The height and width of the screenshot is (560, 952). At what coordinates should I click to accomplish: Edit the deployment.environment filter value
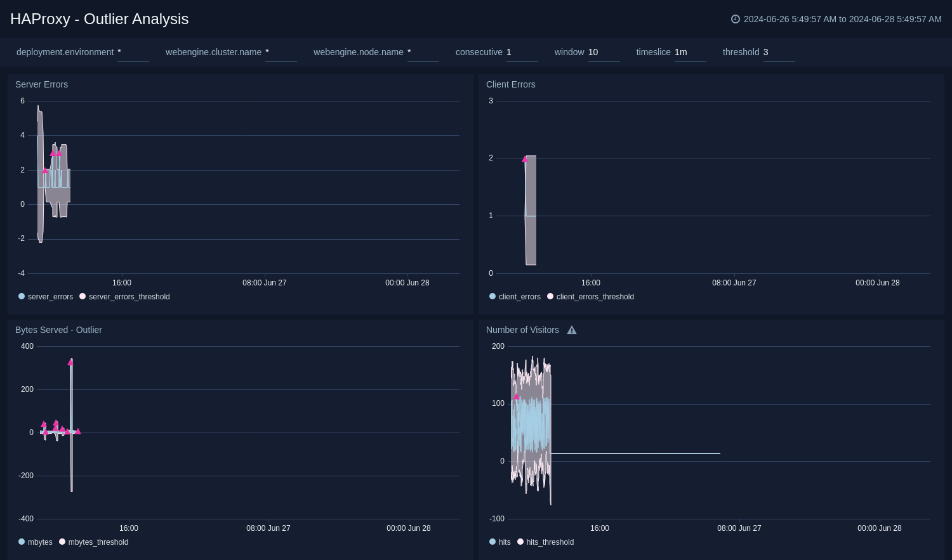133,53
